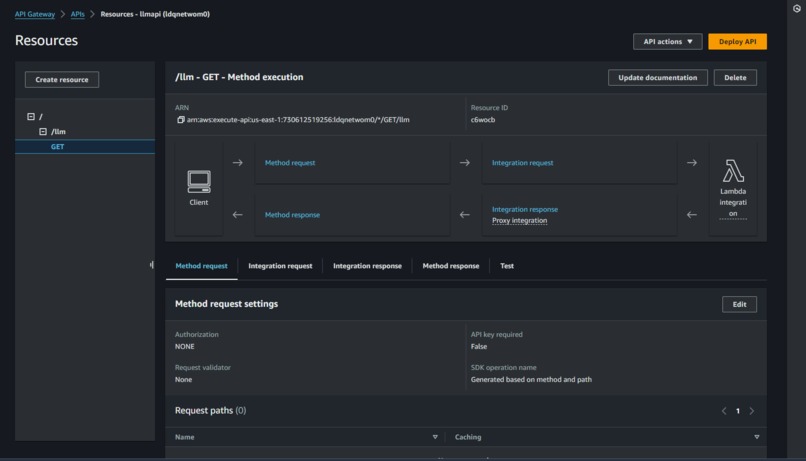Go to next page of request paths
This screenshot has width=806, height=461.
tap(752, 411)
